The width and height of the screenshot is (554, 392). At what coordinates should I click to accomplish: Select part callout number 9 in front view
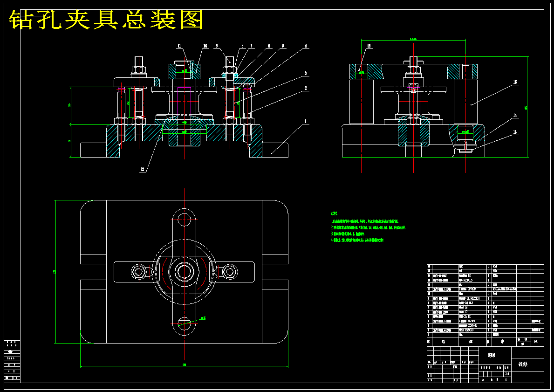point(216,46)
